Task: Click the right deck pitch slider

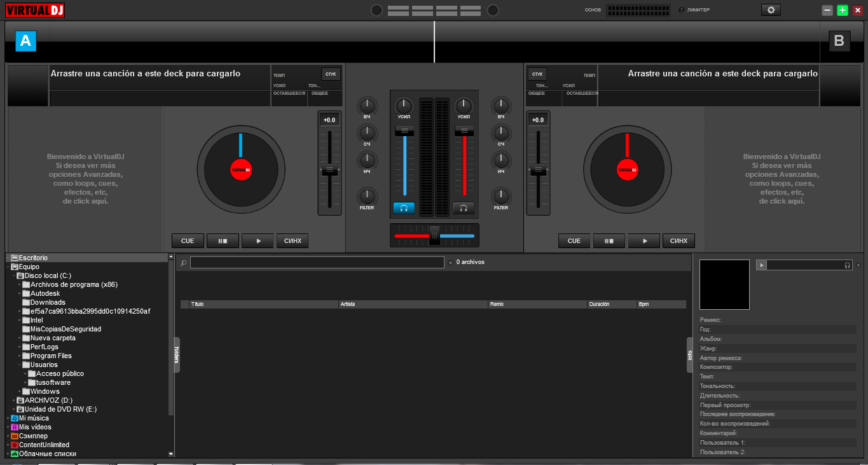Action: pos(539,170)
